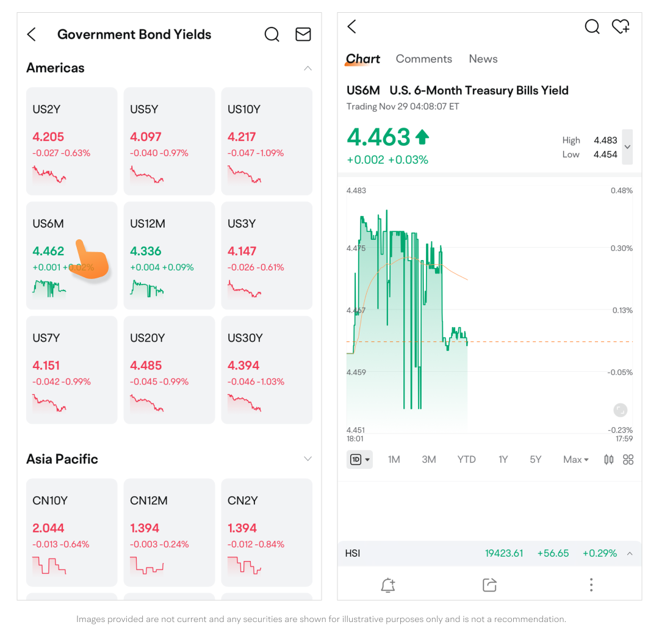The image size is (659, 644).
Task: Expand the Asia Pacific section
Action: click(x=308, y=459)
